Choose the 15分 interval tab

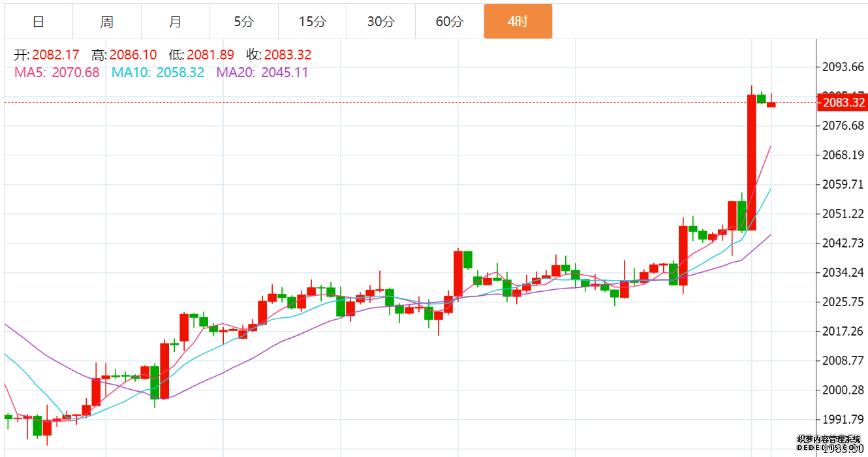pos(313,22)
